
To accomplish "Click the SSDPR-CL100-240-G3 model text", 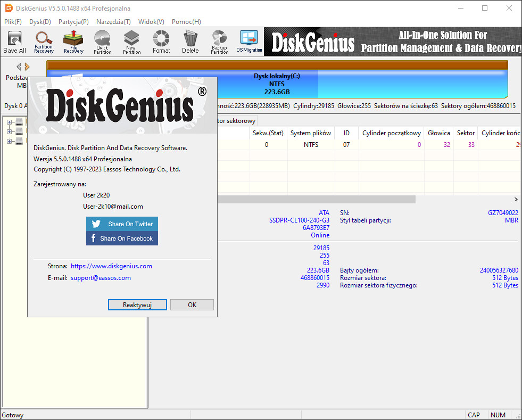I will click(x=299, y=220).
